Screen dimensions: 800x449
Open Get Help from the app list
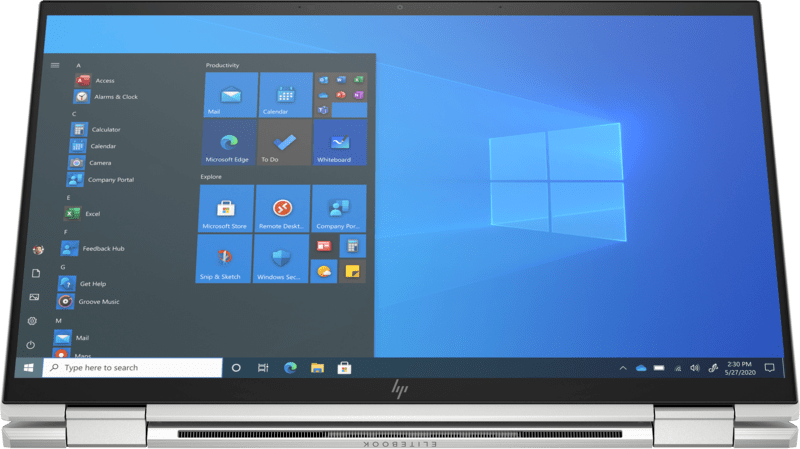[83, 284]
